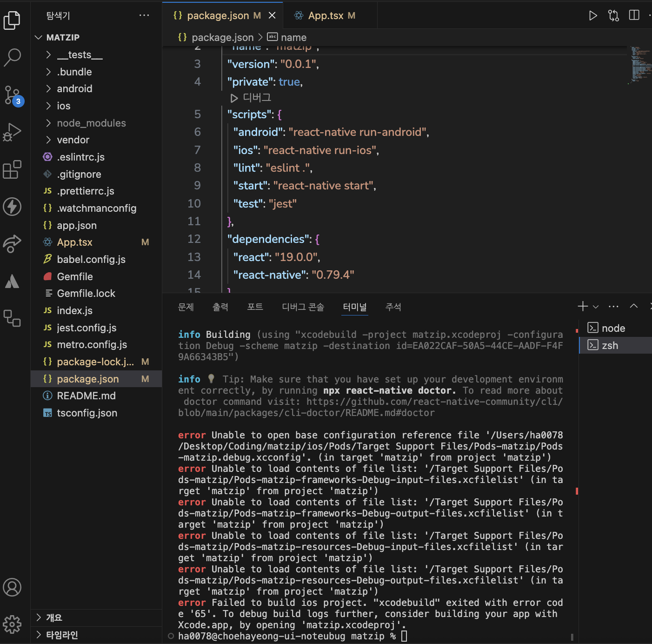Split the editor to the right

point(634,15)
